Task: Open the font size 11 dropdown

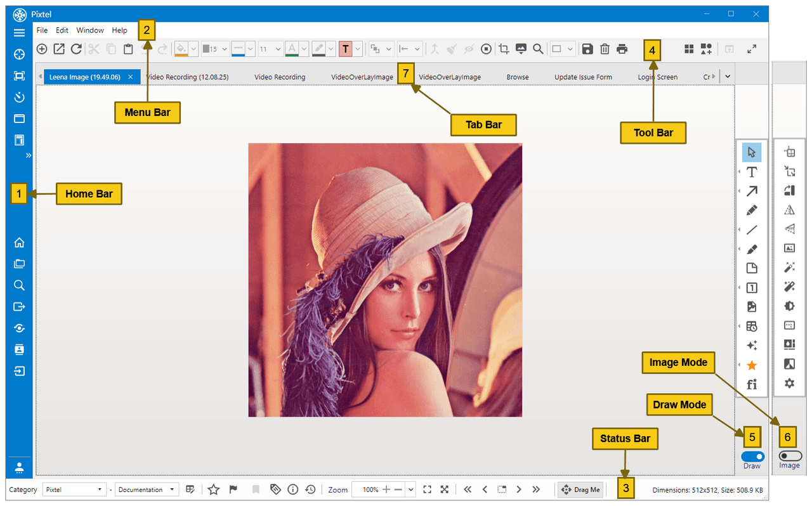Action: (271, 49)
